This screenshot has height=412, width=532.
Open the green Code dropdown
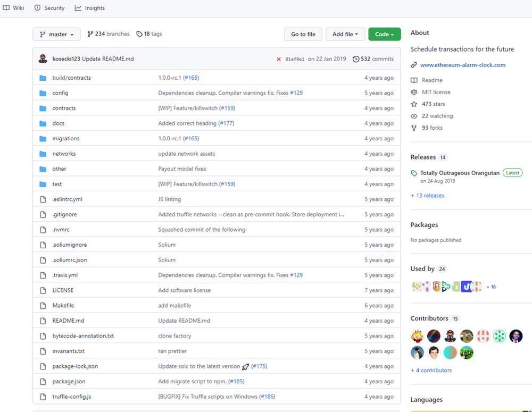[384, 34]
